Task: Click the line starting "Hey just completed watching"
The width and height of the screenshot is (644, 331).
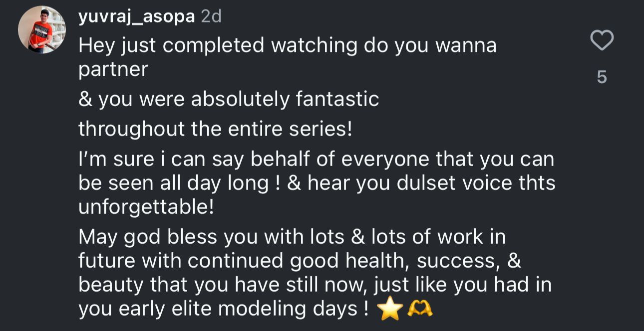Action: tap(287, 46)
